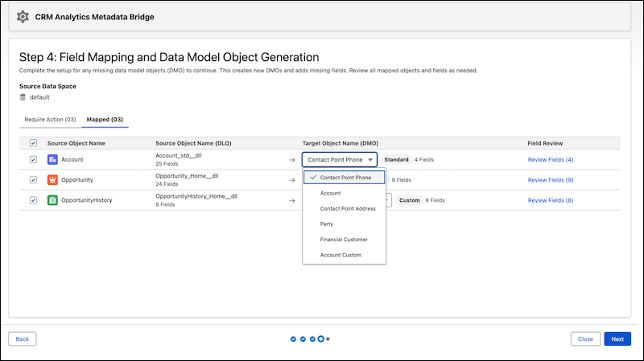Click the '25 Fields' text under Account_std__dll
This screenshot has height=361, width=644.
[x=167, y=164]
